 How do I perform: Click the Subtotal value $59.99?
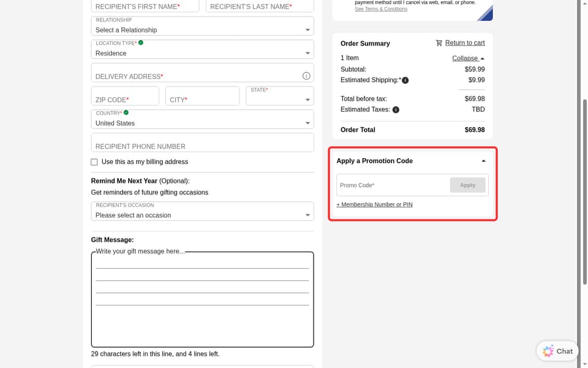(474, 69)
